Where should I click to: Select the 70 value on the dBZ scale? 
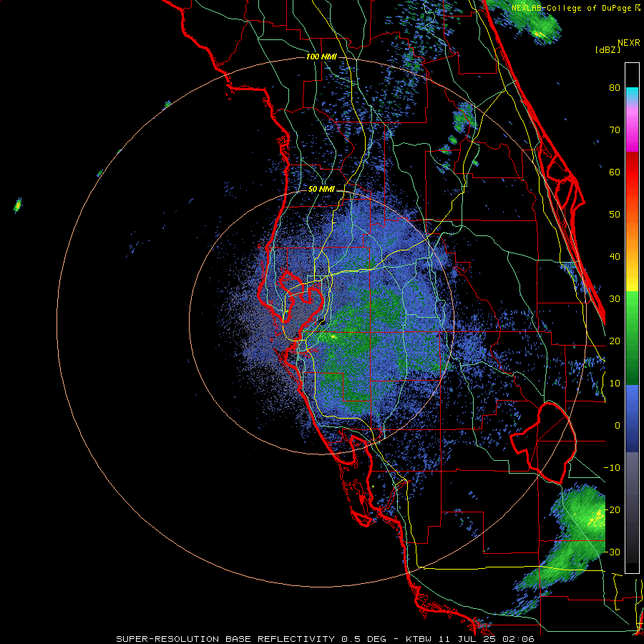pyautogui.click(x=615, y=130)
